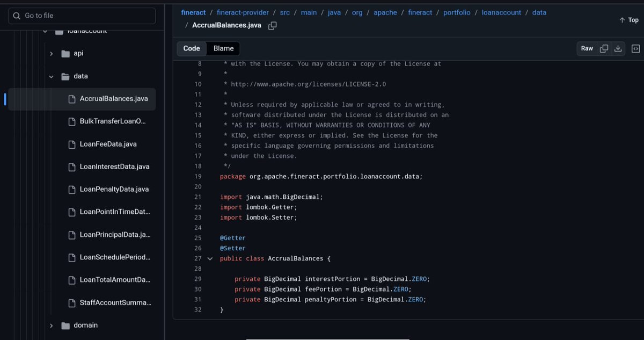Click interestPortion field declaration
644x340 pixels.
[332, 279]
